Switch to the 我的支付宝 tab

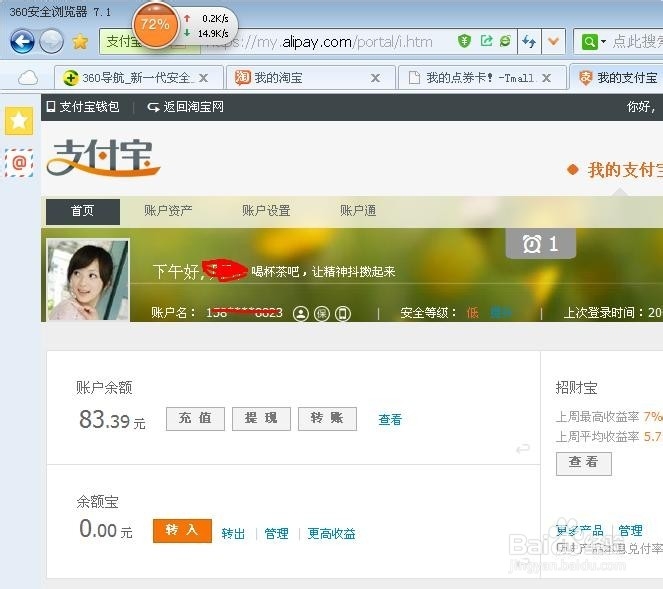tap(617, 78)
